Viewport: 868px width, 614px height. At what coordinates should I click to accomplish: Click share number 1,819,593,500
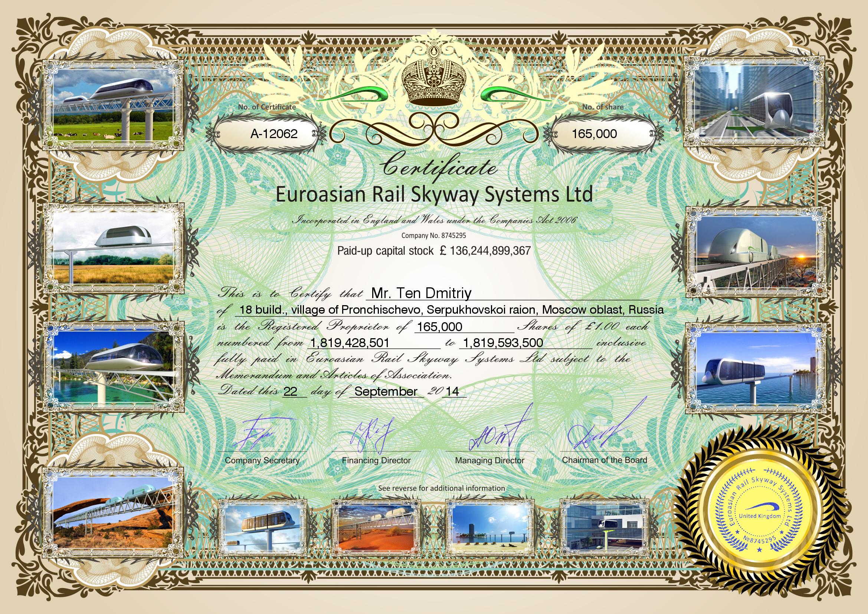coord(503,343)
